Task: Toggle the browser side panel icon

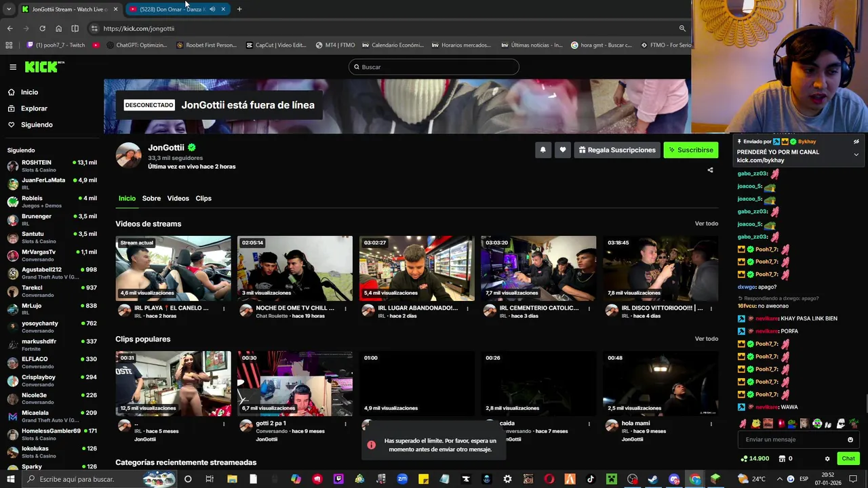Action: click(75, 28)
